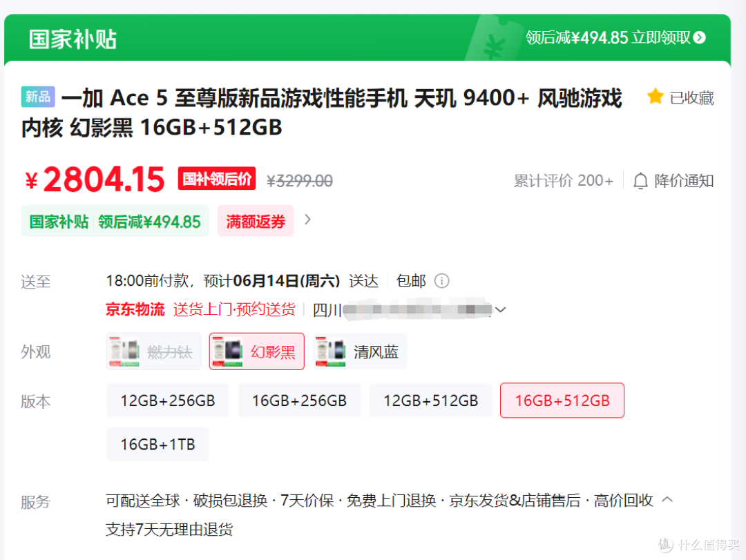Viewport: 746px width, 560px height.
Task: Click 破损包退换 service text
Action: coord(230,501)
